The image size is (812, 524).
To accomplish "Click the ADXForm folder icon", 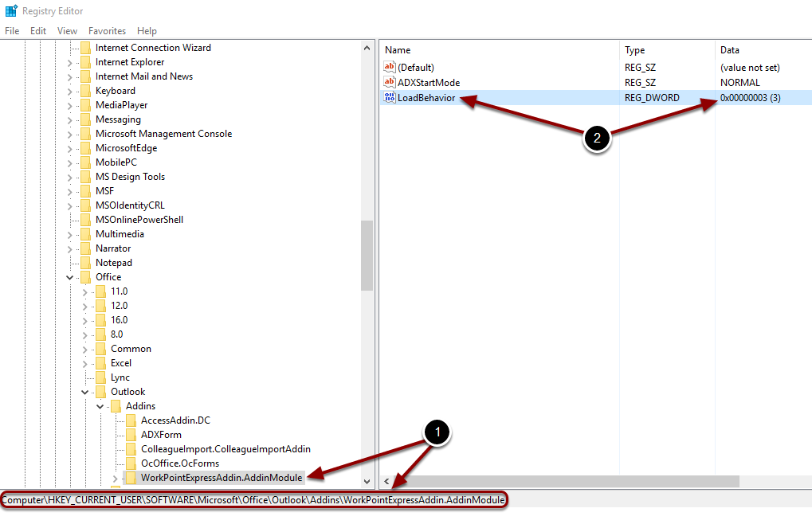I will 131,435.
